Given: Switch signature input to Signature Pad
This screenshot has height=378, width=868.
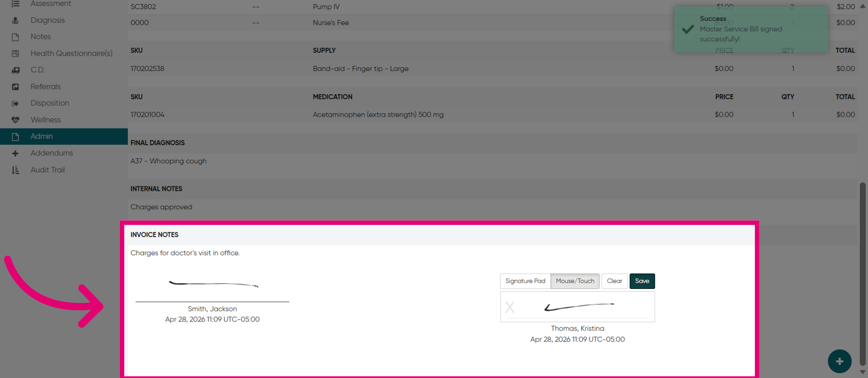Looking at the screenshot, I should (525, 281).
